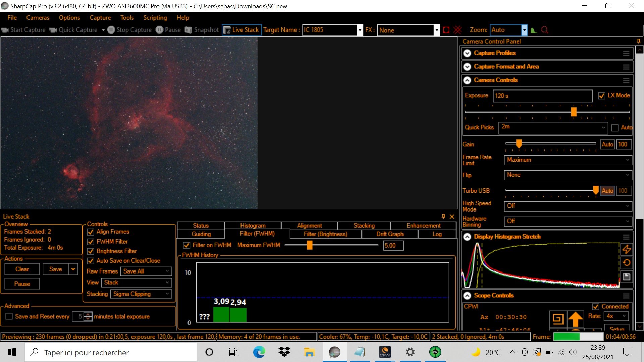Pin the Live Stack panel
644x362 pixels.
point(443,216)
